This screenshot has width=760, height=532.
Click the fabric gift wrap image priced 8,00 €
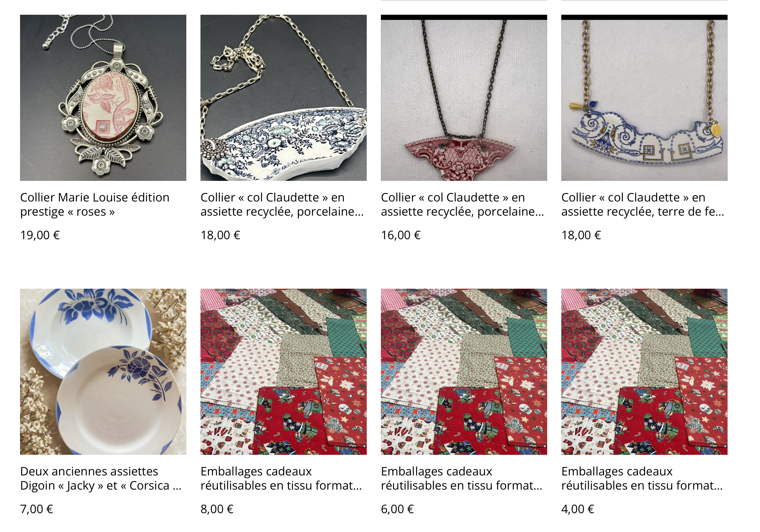point(283,371)
